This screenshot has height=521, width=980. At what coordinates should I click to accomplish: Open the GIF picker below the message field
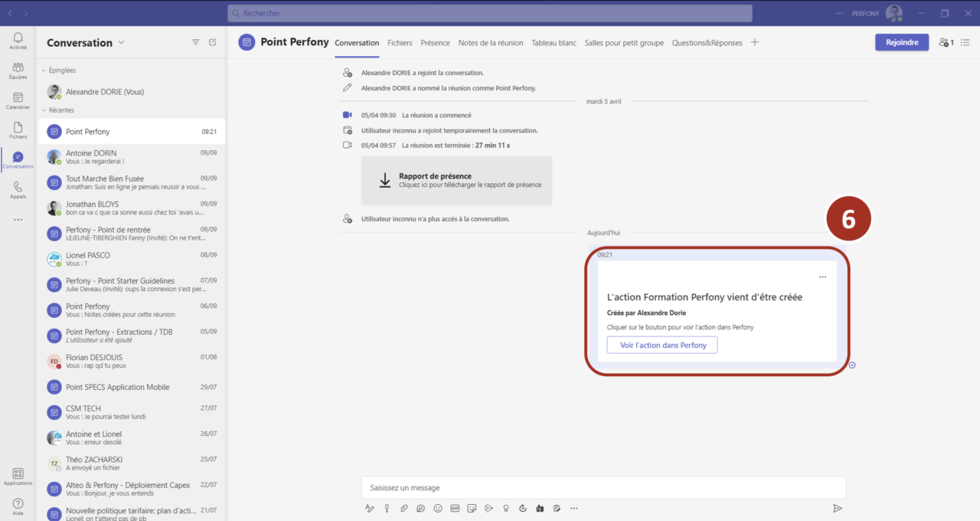point(455,508)
